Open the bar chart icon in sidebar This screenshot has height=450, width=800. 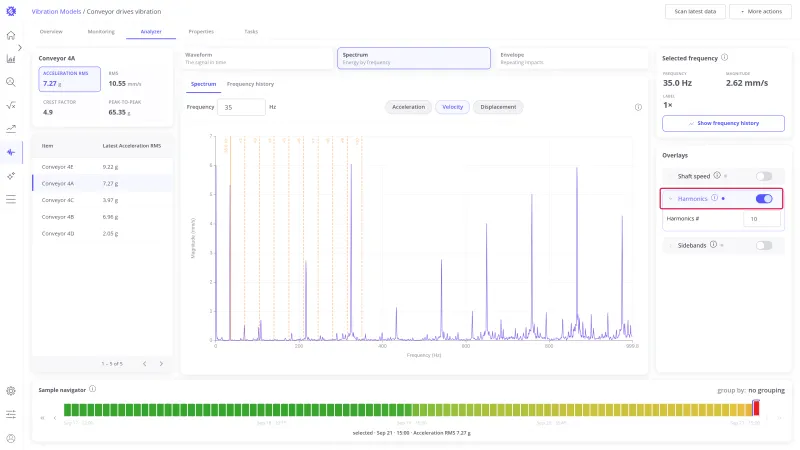tap(11, 59)
